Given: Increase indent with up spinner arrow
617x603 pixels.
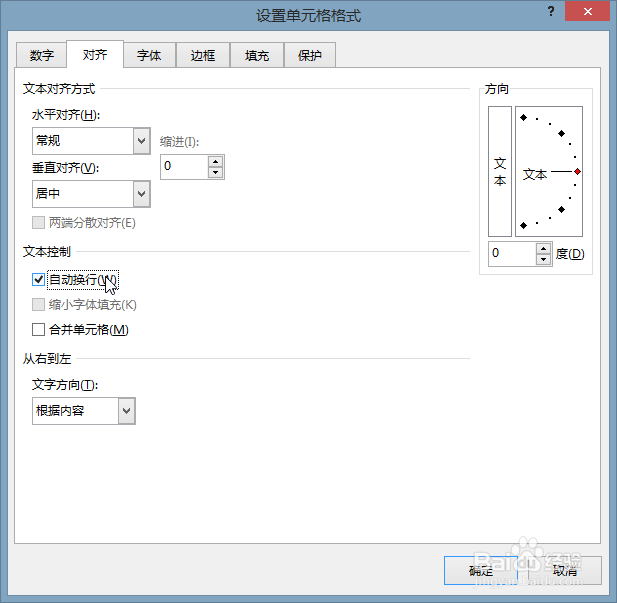Looking at the screenshot, I should [x=215, y=161].
